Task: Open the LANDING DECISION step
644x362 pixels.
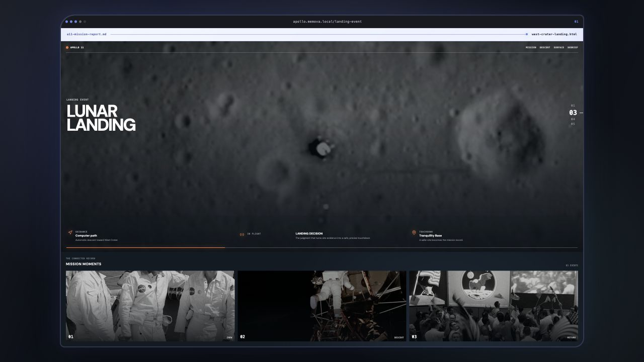Action: (333, 236)
